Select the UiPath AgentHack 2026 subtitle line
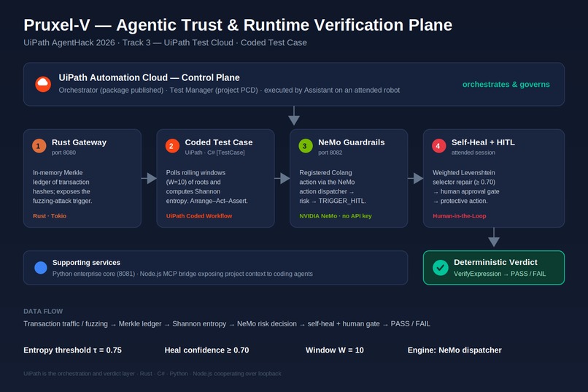The width and height of the screenshot is (588, 392). 165,43
